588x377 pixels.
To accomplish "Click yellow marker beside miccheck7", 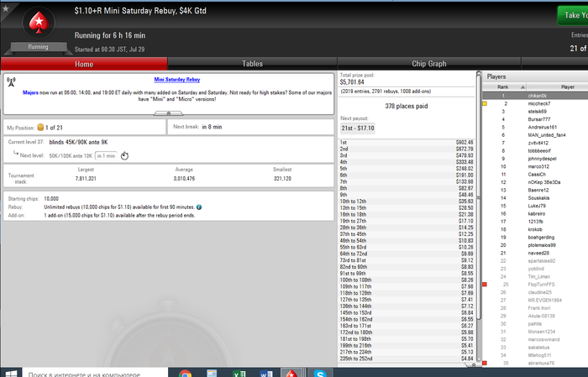I will coord(485,103).
